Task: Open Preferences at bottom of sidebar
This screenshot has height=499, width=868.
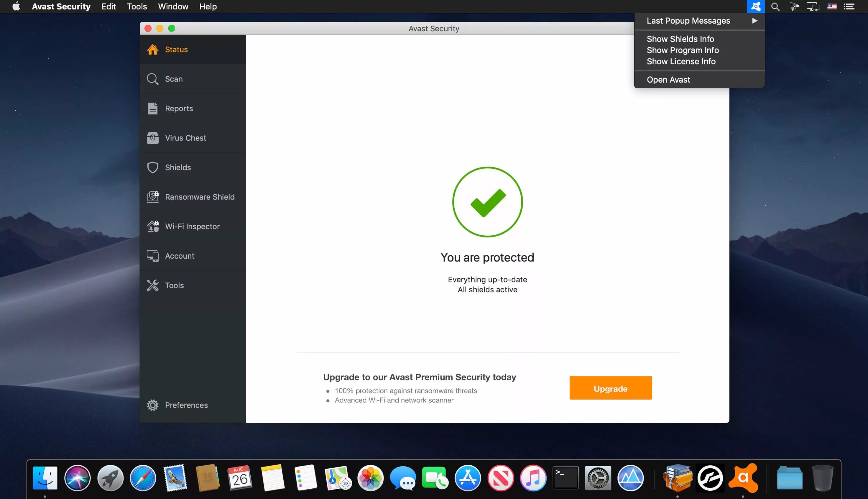Action: (x=187, y=405)
